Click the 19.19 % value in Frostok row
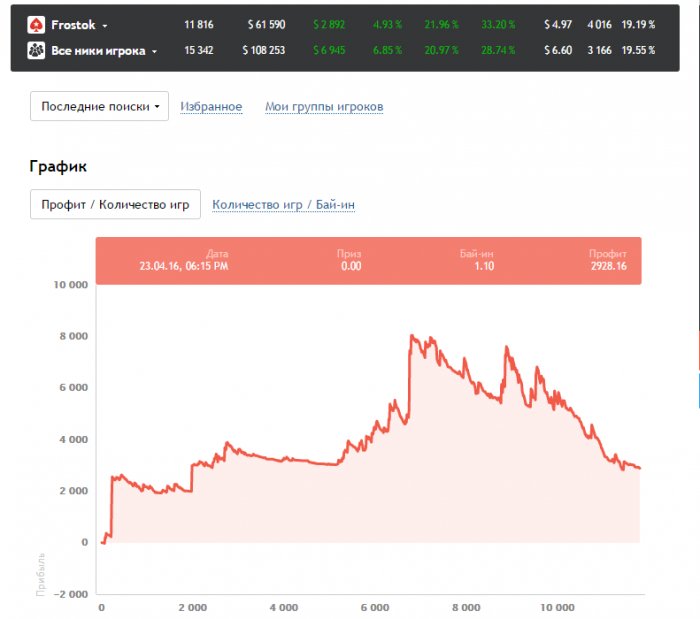The image size is (700, 619). click(638, 25)
